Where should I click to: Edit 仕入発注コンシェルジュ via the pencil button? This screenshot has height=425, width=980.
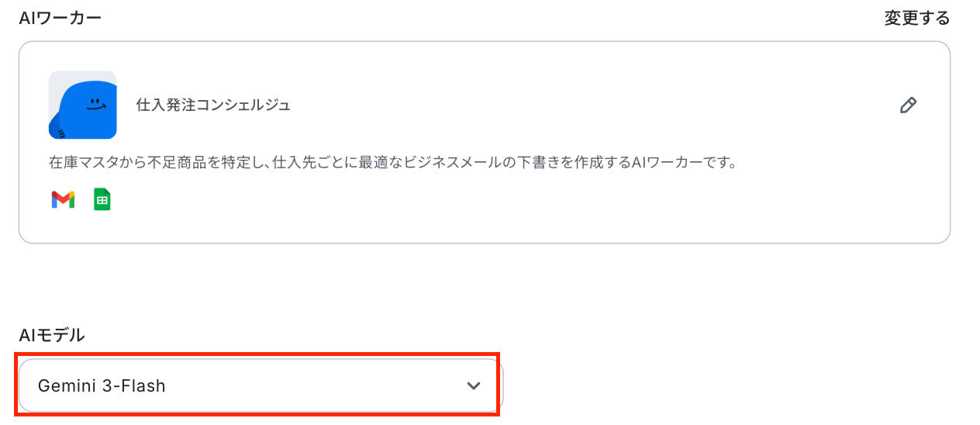pyautogui.click(x=908, y=105)
